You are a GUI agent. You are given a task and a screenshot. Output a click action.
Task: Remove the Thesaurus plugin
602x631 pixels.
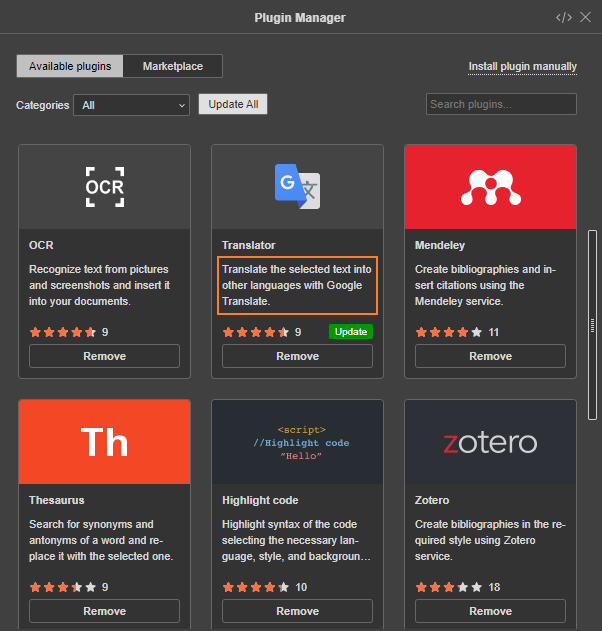[104, 611]
